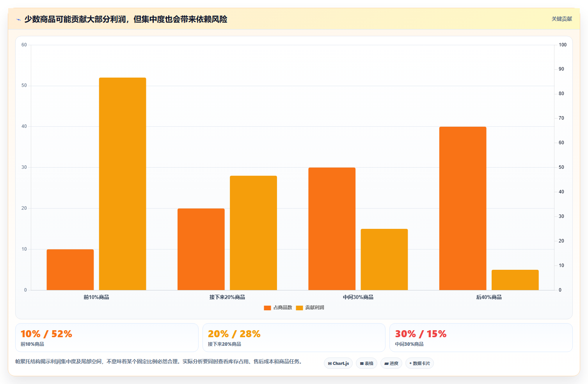The height and width of the screenshot is (384, 588).
Task: Click the 占商品数 bar for 中间30%商品
Action: click(x=332, y=229)
